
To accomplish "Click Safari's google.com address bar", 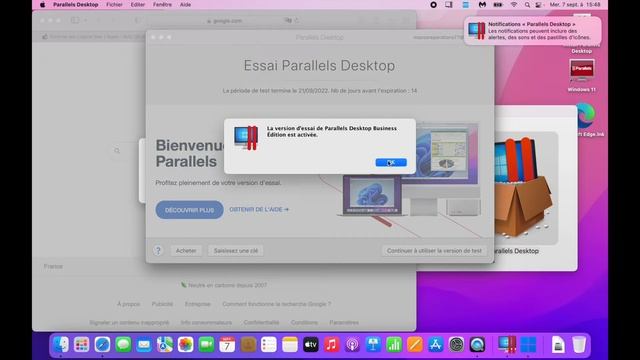I will click(224, 20).
